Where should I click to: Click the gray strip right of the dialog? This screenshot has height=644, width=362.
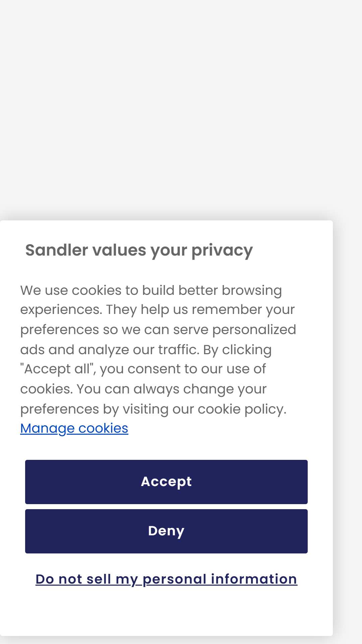[x=348, y=429]
